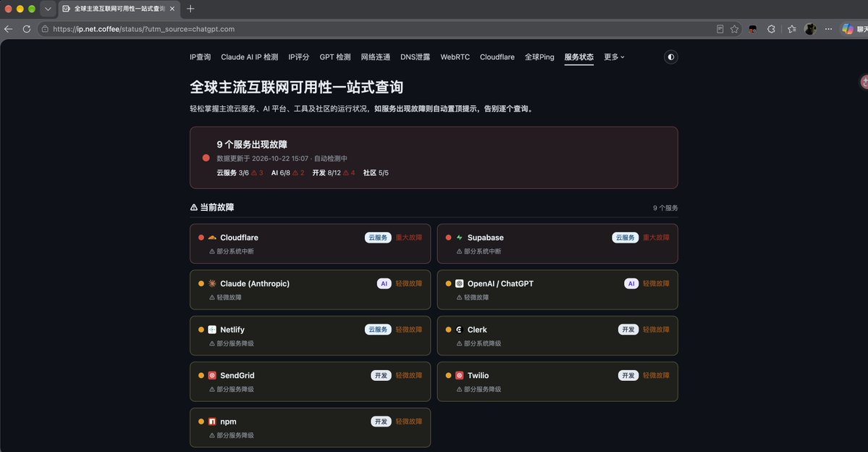This screenshot has height=452, width=868.
Task: Select the 网络连通 navigation tab
Action: 375,57
